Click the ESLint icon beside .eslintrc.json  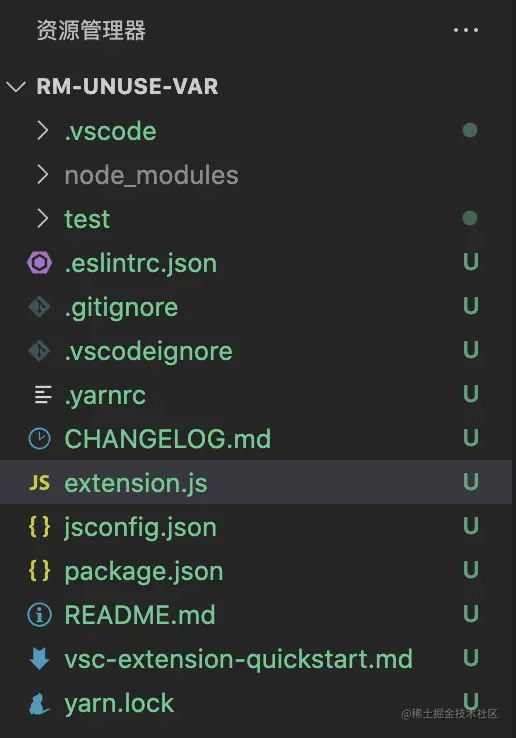click(40, 263)
